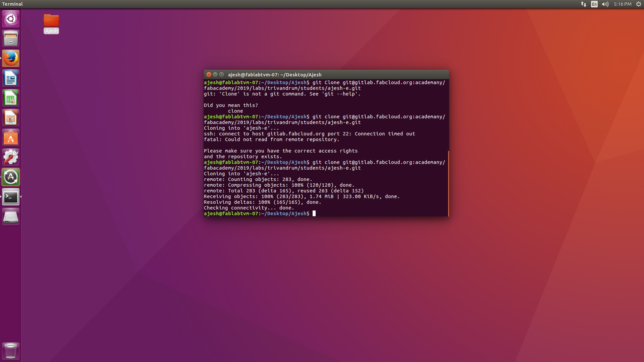Open LibreOffice Writer from the launcher

click(10, 78)
